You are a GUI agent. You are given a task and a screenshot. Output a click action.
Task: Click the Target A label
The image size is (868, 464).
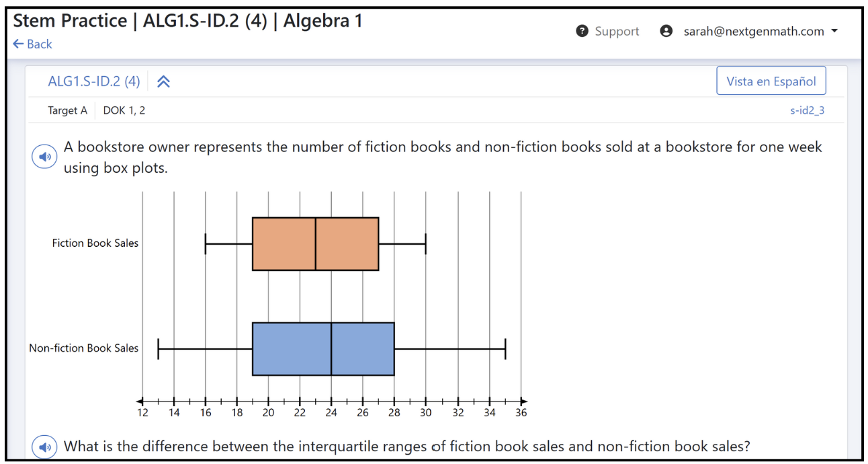67,110
